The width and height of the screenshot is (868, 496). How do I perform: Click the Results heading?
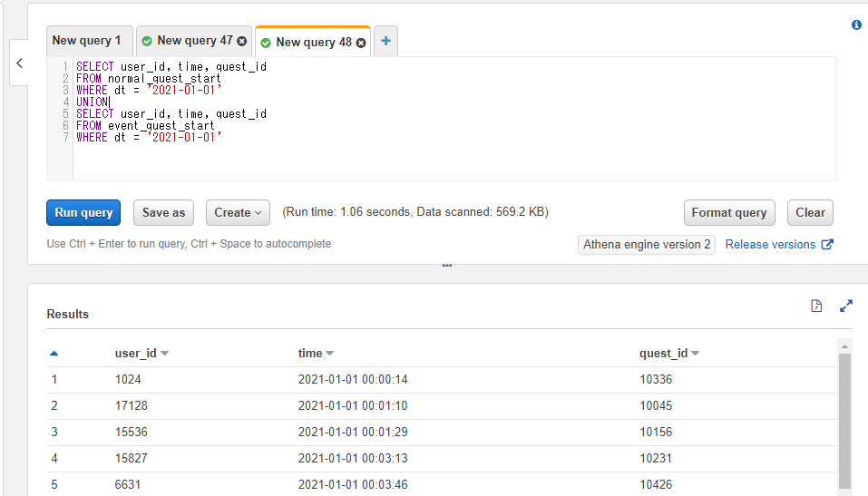(67, 314)
